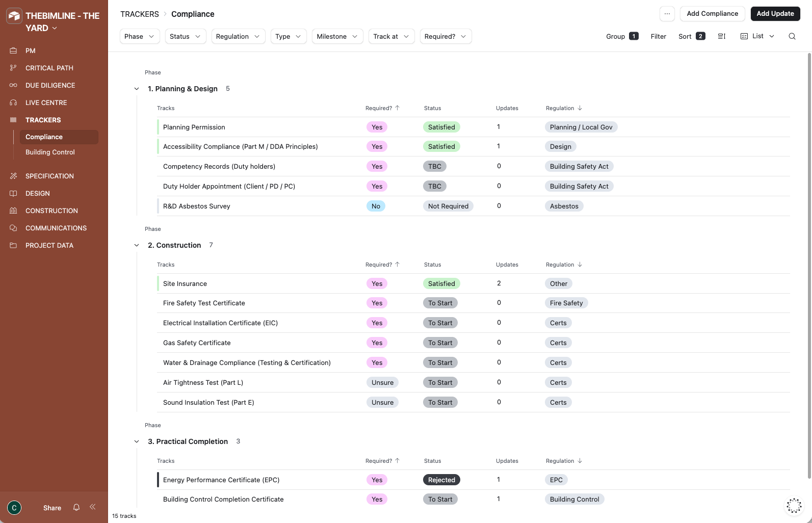Click the Share button
Screen dimensions: 812x523
52,508
